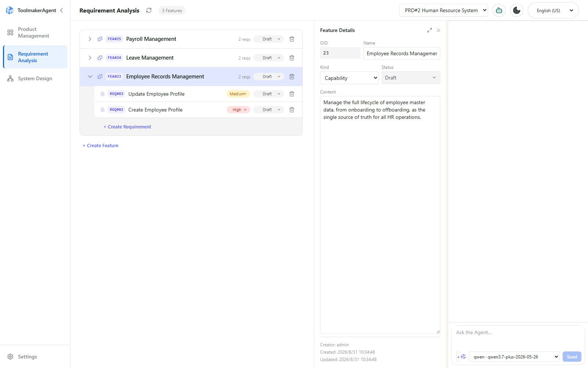Click the 2 reqs count of Payroll Management

tap(244, 39)
